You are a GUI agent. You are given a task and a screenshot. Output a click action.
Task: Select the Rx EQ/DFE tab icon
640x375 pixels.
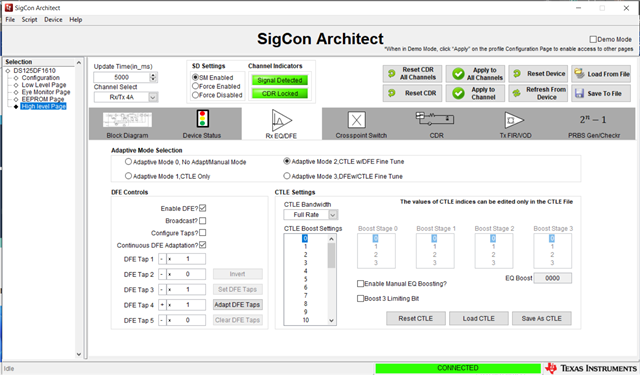click(x=282, y=120)
